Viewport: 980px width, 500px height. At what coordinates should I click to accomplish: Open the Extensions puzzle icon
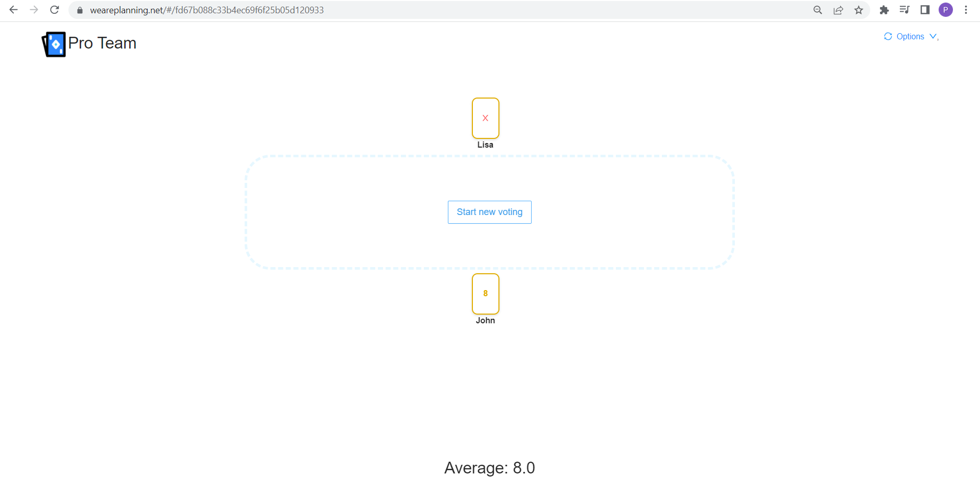[x=884, y=10]
